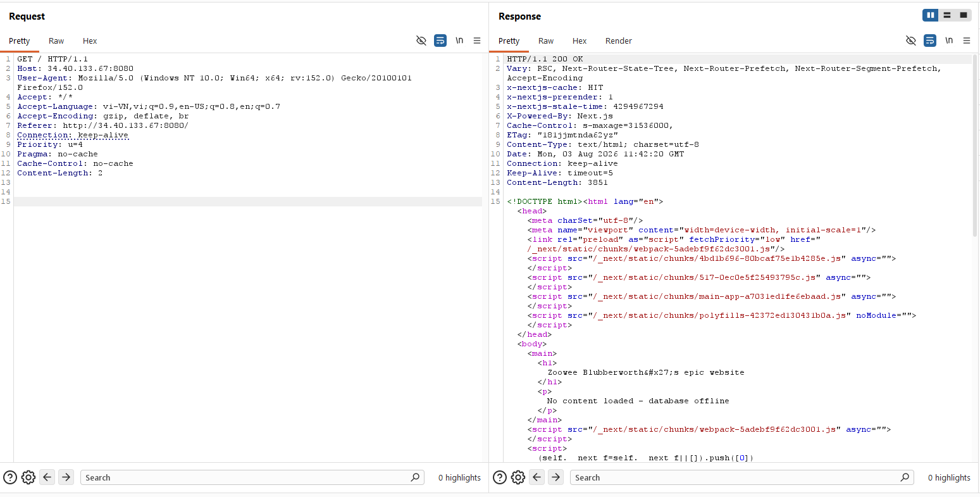Click Response '0 highlights' label
The image size is (980, 497).
[x=949, y=478]
